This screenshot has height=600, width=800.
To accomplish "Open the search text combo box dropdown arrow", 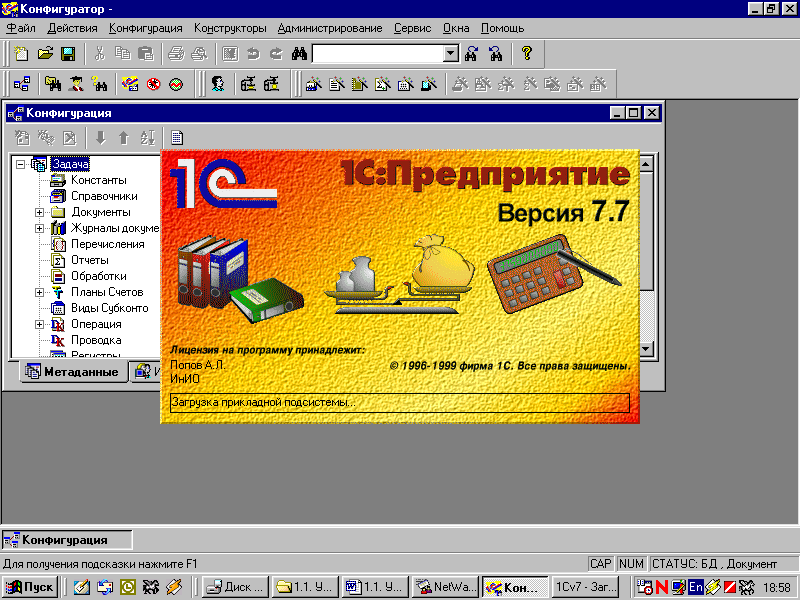I will pyautogui.click(x=451, y=54).
